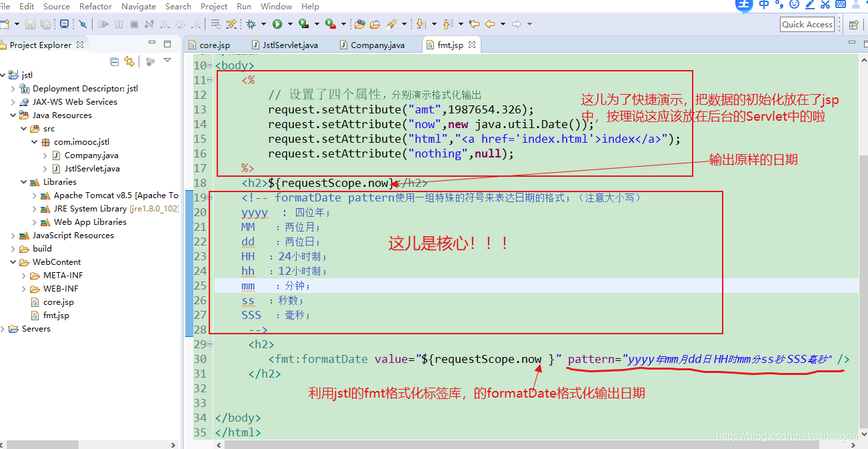This screenshot has width=868, height=449.
Task: Click the Disconnect debug icon
Action: [149, 24]
